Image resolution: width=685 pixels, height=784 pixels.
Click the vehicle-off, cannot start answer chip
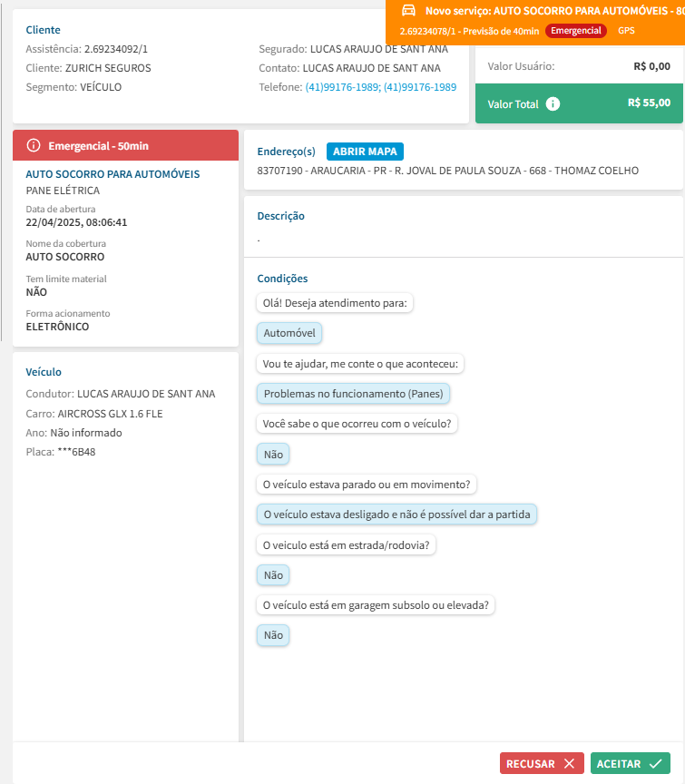[396, 514]
